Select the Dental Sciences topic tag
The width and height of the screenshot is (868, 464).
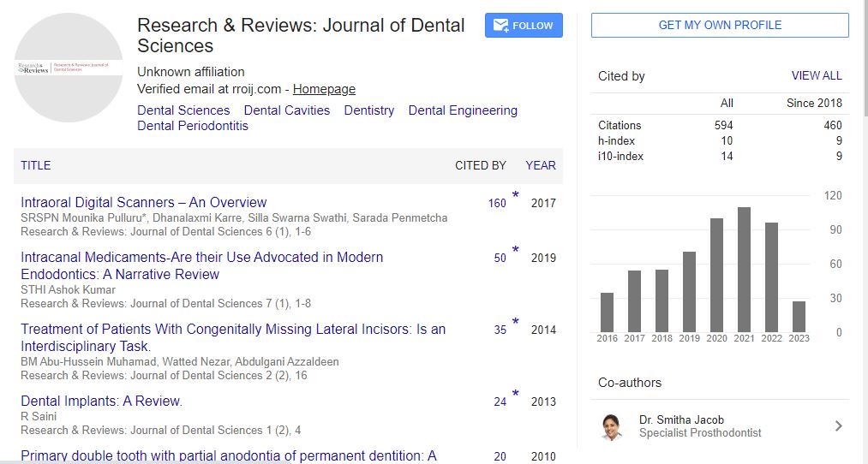click(183, 110)
